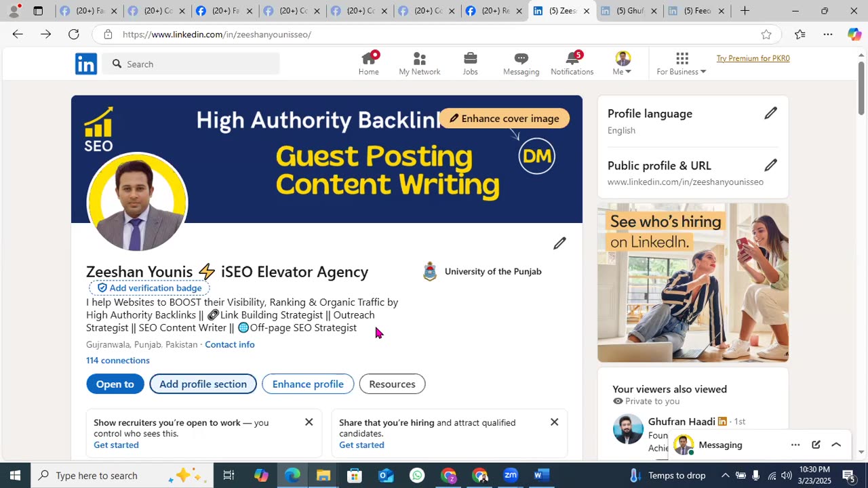This screenshot has width=868, height=488.
Task: Compose new message icon in messaging bar
Action: tap(816, 445)
